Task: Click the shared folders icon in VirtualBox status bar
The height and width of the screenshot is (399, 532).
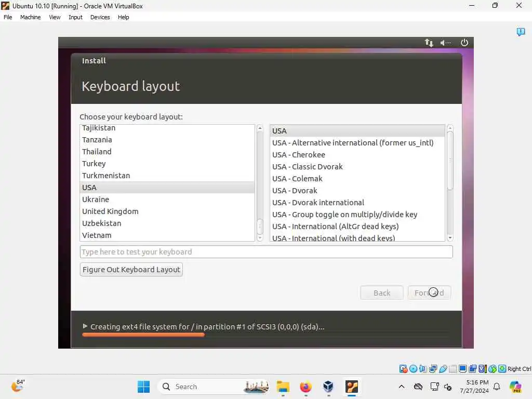Action: (x=453, y=369)
